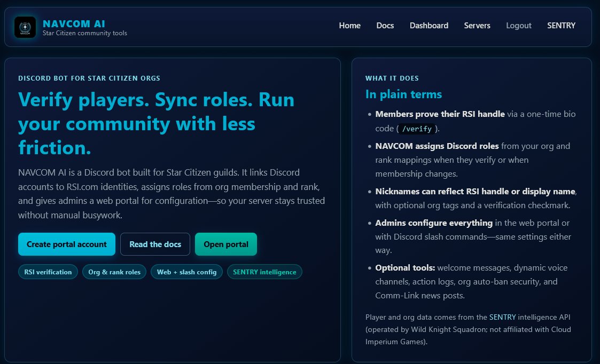This screenshot has width=600, height=364.
Task: Open the NAVCOM AI brand title
Action: [74, 23]
